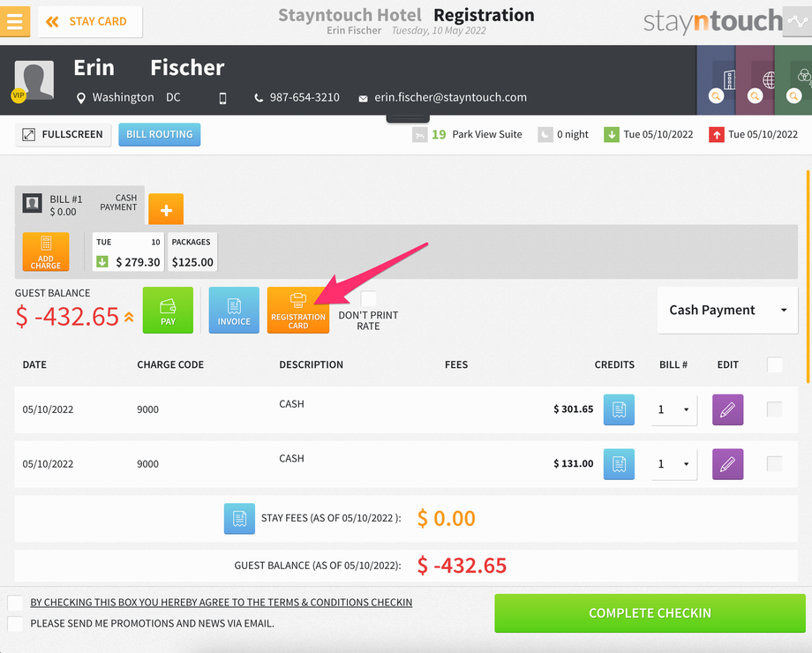The image size is (812, 653).
Task: Click the green arrival date arrow icon
Action: coord(612,135)
